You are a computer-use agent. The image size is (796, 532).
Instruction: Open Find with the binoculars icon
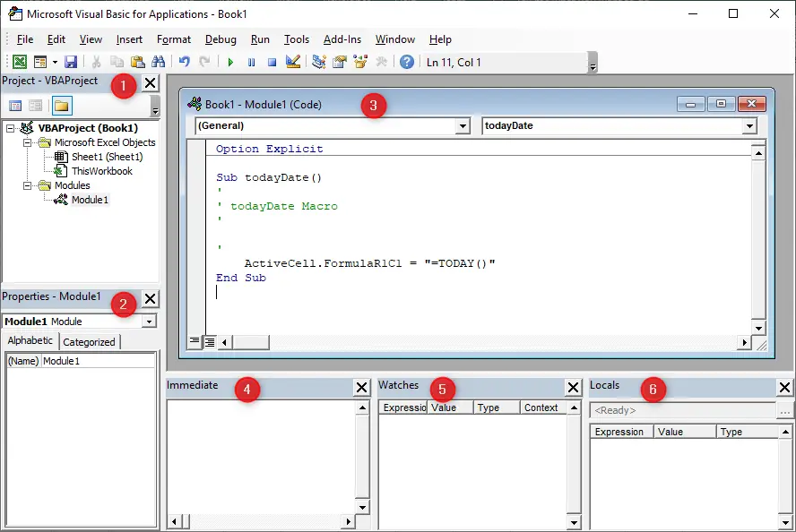click(159, 62)
